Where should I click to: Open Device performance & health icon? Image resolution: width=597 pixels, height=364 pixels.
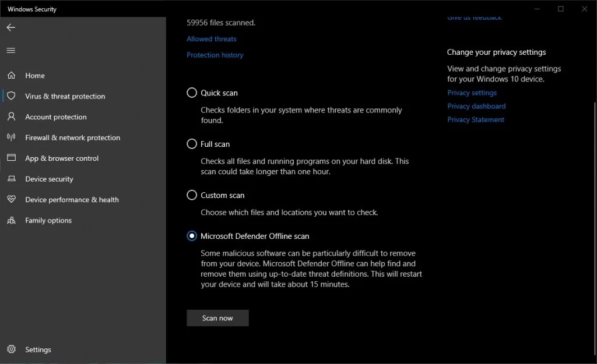click(11, 199)
